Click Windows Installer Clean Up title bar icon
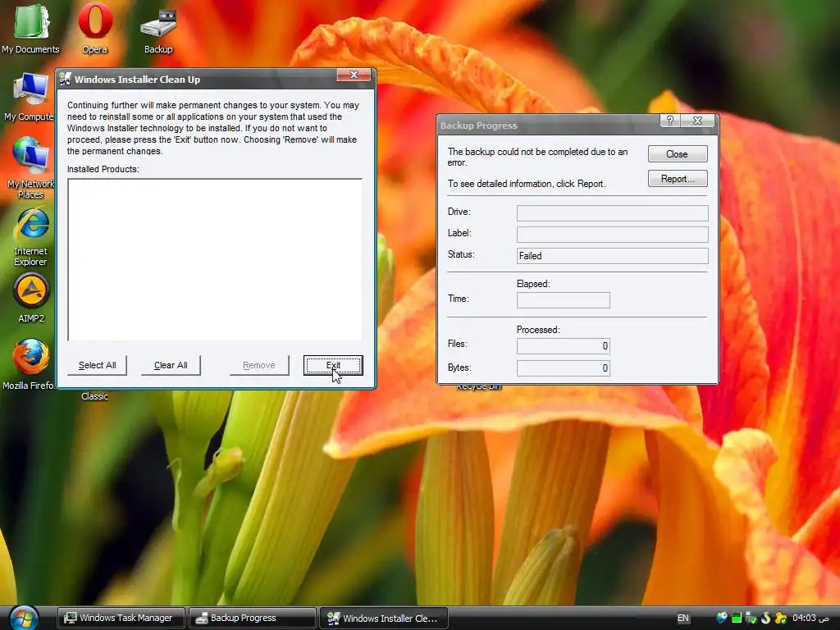The width and height of the screenshot is (840, 630). click(x=66, y=80)
